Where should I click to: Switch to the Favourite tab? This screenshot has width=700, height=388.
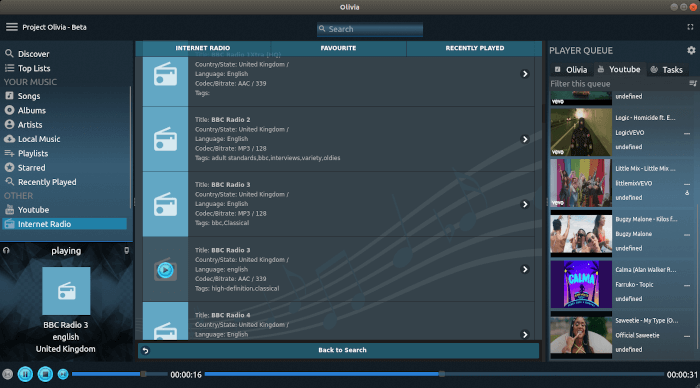(x=338, y=48)
